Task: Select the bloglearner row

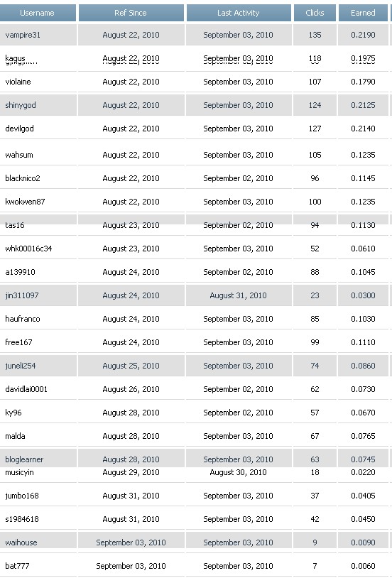Action: coord(196,458)
